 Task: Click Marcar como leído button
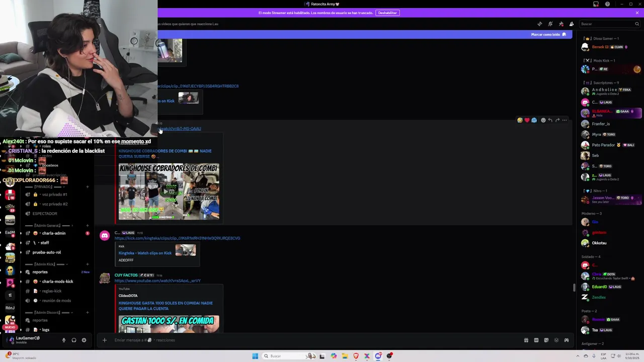pos(548,35)
